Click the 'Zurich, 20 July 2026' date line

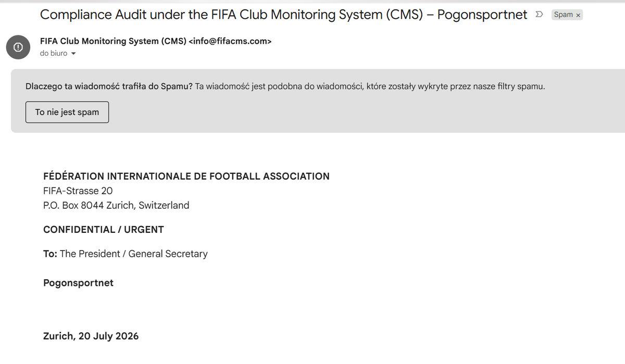91,336
